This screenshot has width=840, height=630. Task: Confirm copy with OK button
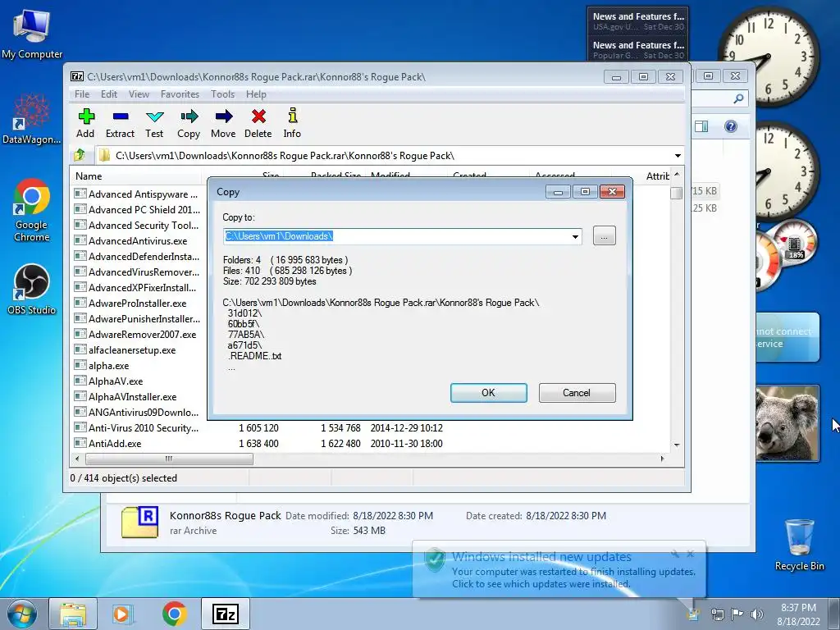click(489, 393)
